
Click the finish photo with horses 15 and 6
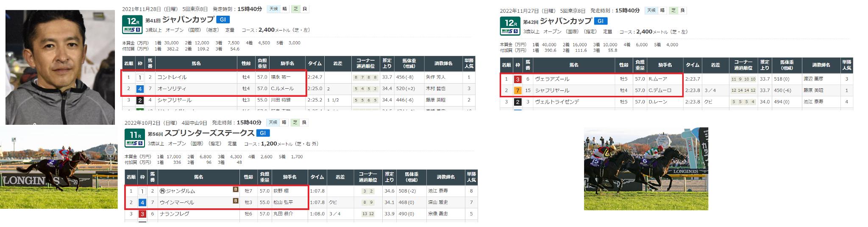coord(646,168)
